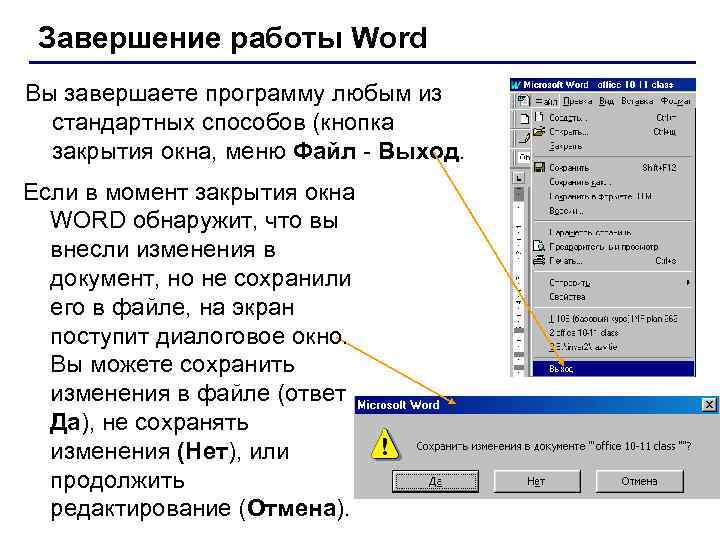This screenshot has height=540, width=720.
Task: Click the Word window title bar text
Action: (x=598, y=85)
